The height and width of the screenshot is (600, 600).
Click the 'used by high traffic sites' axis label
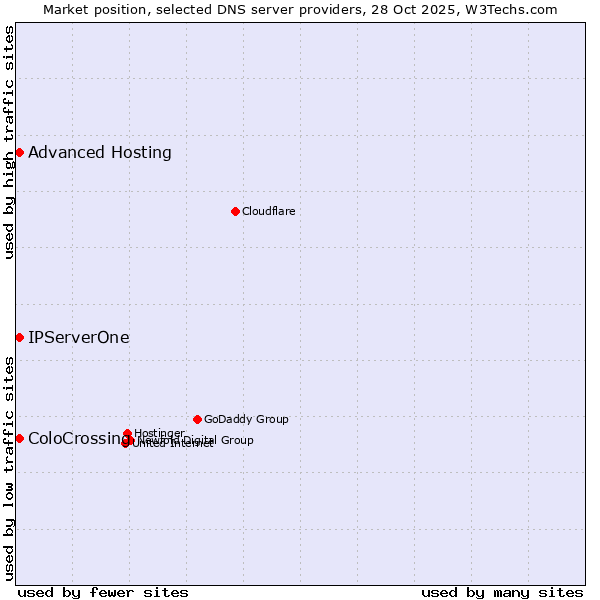click(x=9, y=143)
